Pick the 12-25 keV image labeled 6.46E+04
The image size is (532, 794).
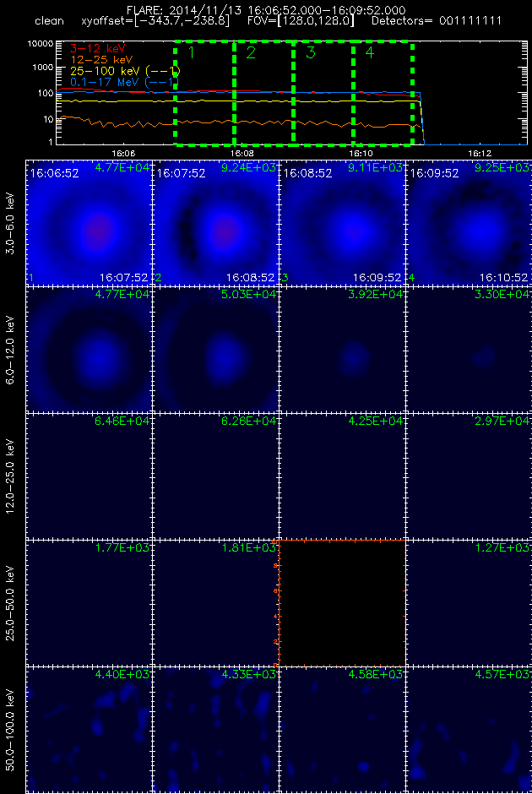tap(89, 476)
